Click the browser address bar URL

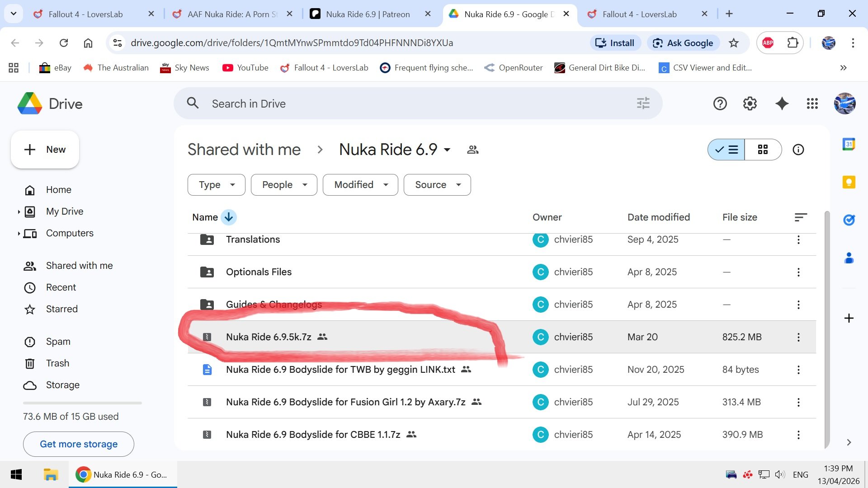tap(292, 43)
